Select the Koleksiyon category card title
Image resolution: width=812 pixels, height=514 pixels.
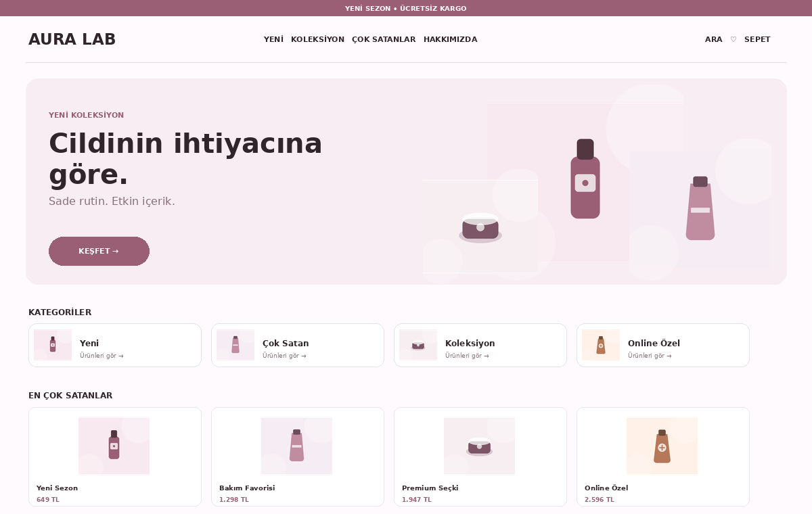(x=470, y=343)
